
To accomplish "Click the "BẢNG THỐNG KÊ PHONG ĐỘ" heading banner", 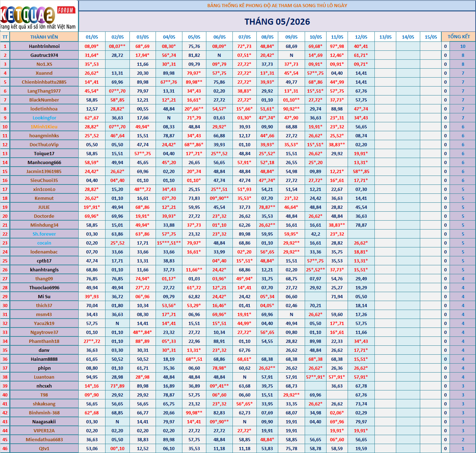I will pyautogui.click(x=277, y=5).
